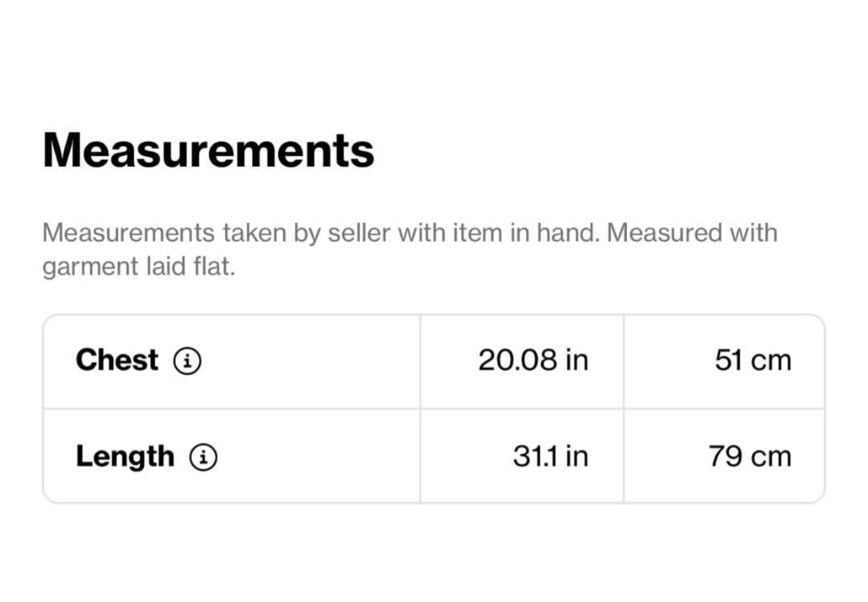The height and width of the screenshot is (602, 868).
Task: Tap 'Measured with' at the line end
Action: point(692,233)
